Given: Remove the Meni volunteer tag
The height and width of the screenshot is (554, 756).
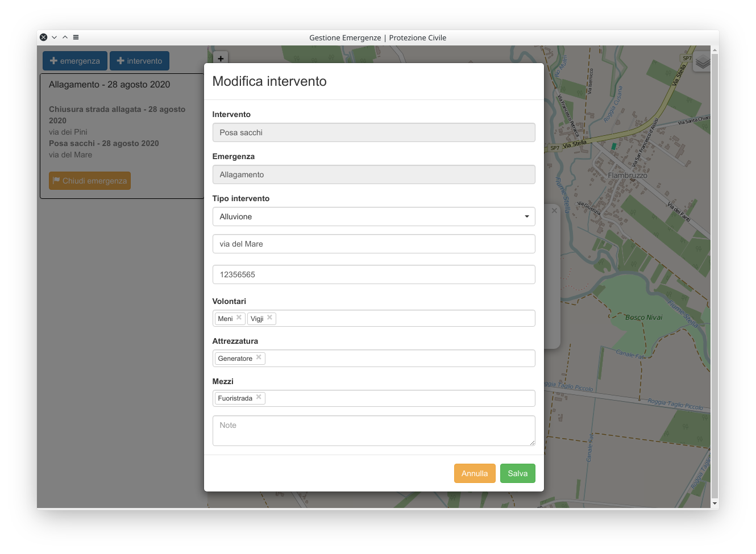Looking at the screenshot, I should pos(239,318).
